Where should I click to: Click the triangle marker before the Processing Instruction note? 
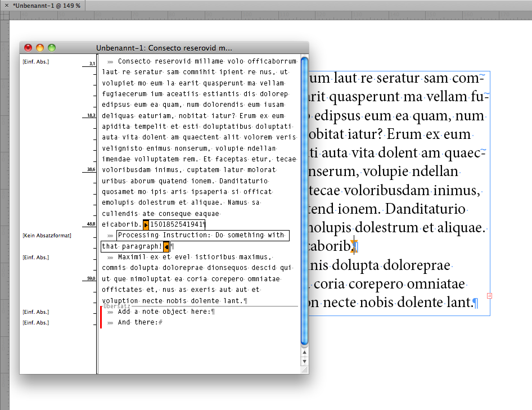(x=110, y=236)
